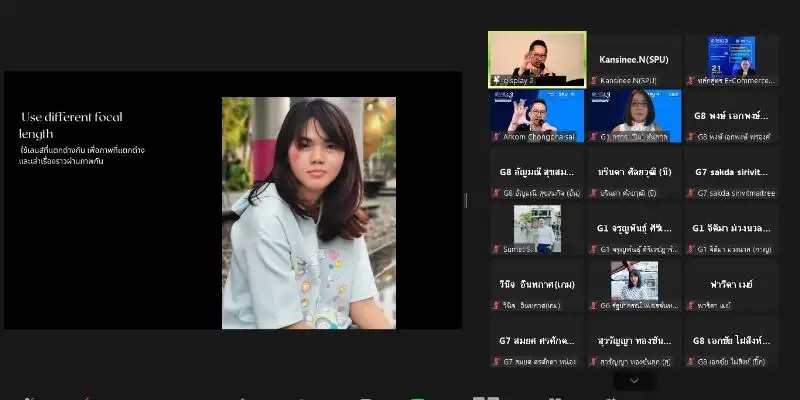Click muted mic icon on G7 sakda sirivitmaitree tile
The width and height of the screenshot is (800, 400).
coord(690,193)
